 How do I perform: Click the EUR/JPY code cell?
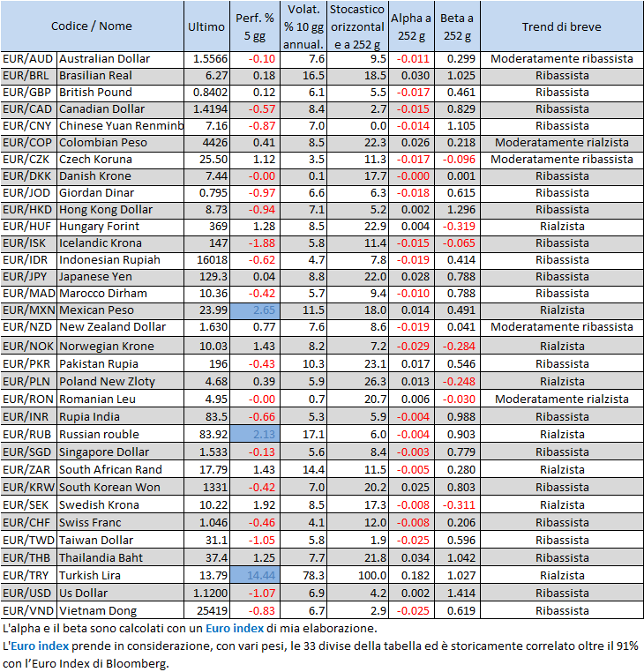tap(29, 276)
